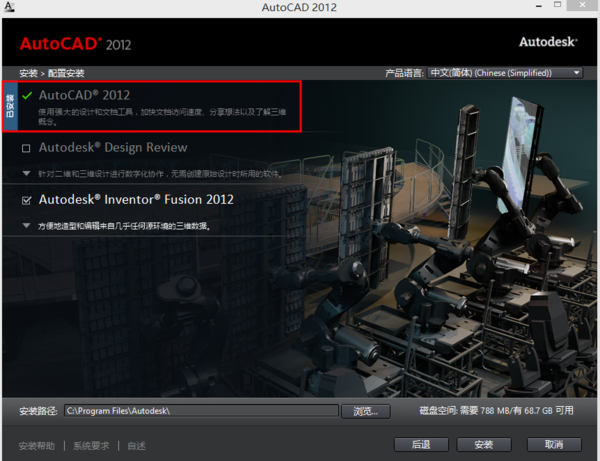The width and height of the screenshot is (600, 461).
Task: Click the 安装 breadcrumb text
Action: coord(29,73)
